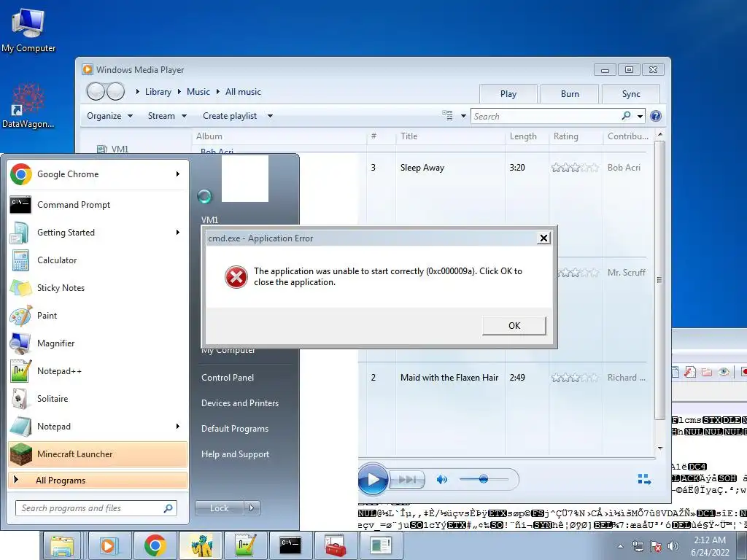Viewport: 747px width, 560px height.
Task: Click the Media Player vertical scrollbar
Action: click(659, 280)
